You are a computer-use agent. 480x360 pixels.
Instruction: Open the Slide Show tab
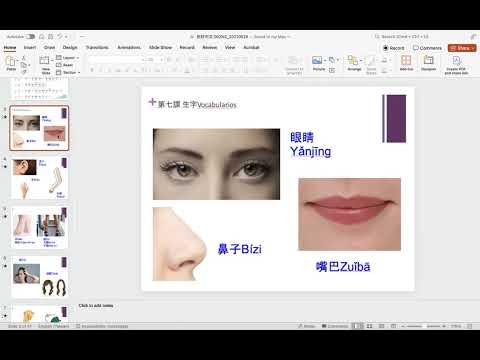160,47
